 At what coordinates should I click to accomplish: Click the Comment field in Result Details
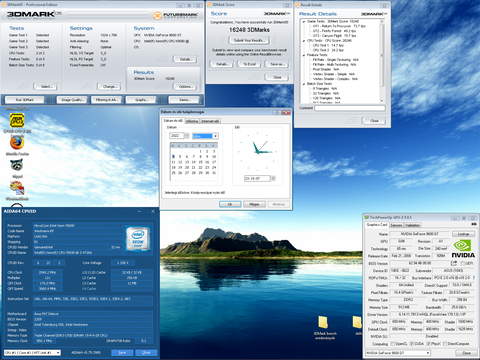[350, 108]
